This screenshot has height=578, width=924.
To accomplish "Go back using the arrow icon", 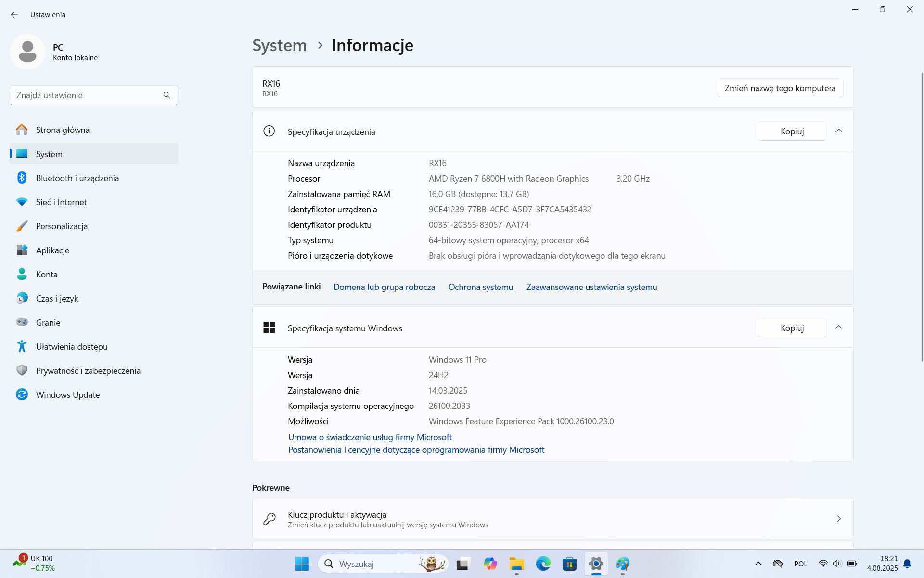I will [x=14, y=15].
